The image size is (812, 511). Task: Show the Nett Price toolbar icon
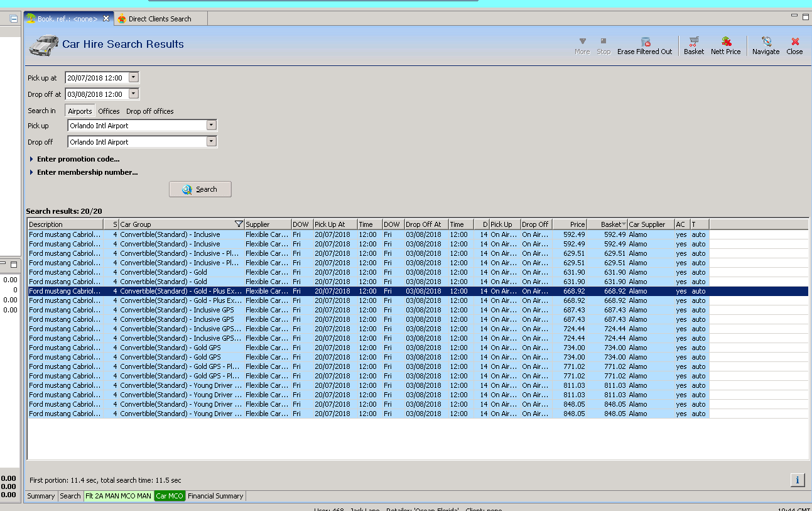[x=726, y=42]
